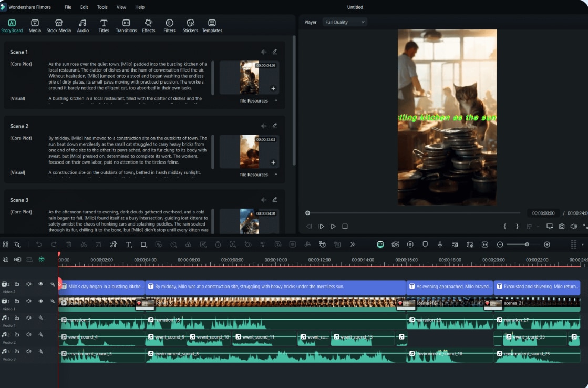This screenshot has width=588, height=388.
Task: Click the split scissors icon
Action: 84,244
